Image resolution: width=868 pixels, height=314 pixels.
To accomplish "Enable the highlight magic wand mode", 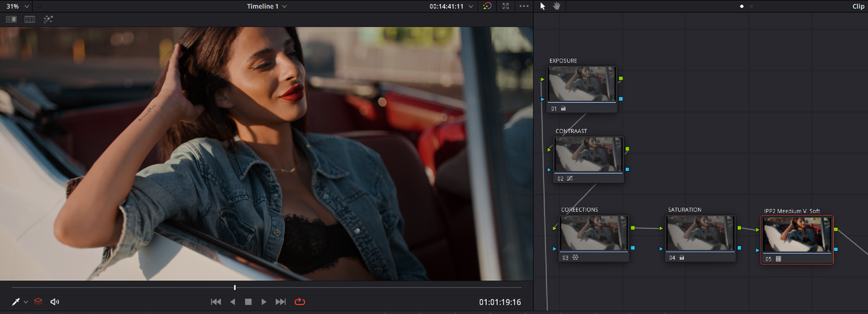I will (48, 19).
